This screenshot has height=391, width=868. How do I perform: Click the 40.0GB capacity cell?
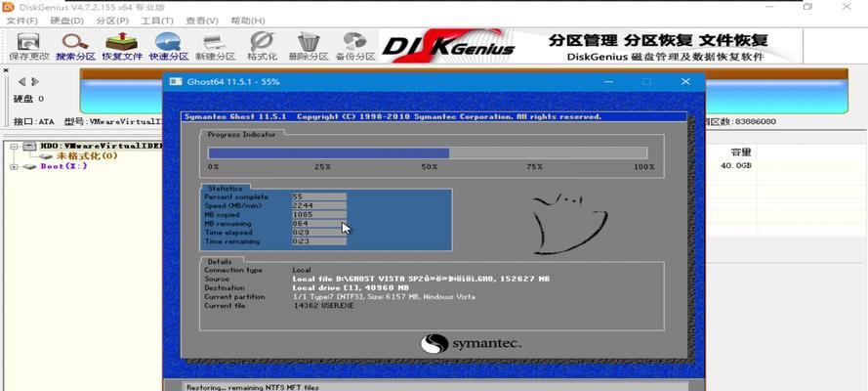click(735, 165)
